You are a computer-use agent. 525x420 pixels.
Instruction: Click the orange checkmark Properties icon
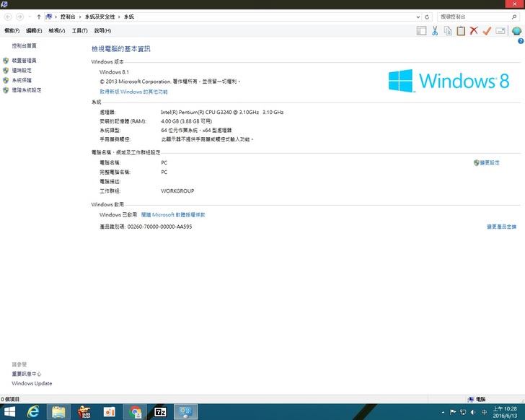(487, 30)
